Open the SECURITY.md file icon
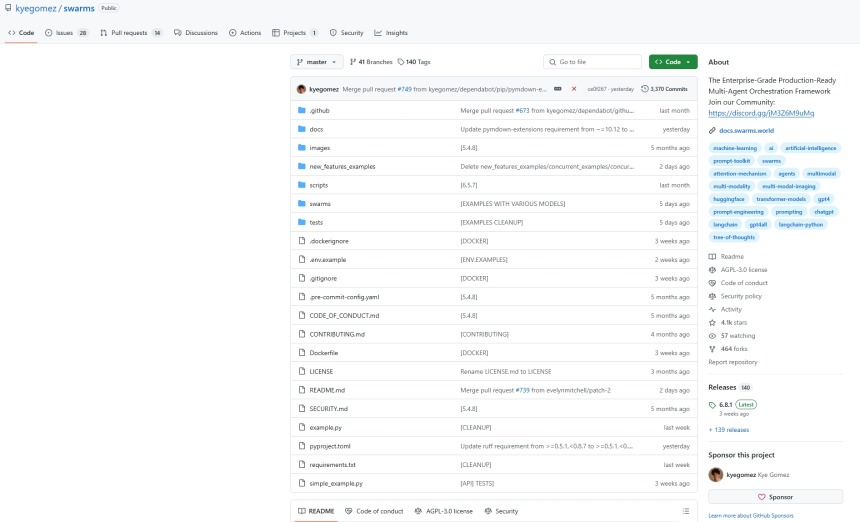The width and height of the screenshot is (860, 522). [x=302, y=408]
